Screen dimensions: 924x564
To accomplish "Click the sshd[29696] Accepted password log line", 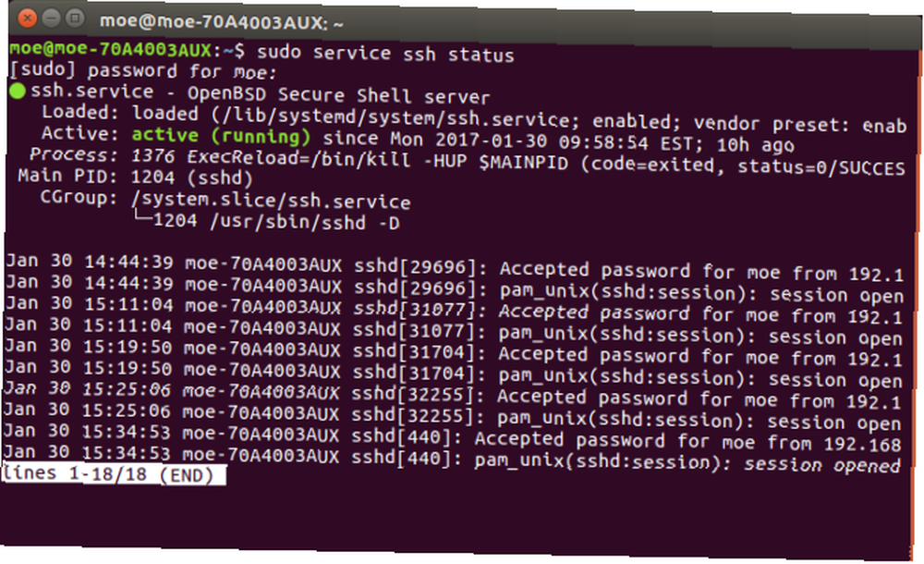I will click(x=455, y=268).
